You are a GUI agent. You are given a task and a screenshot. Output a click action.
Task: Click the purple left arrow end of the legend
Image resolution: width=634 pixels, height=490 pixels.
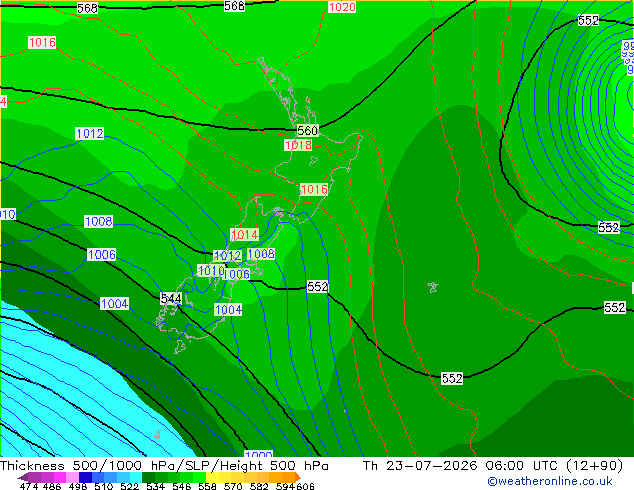click(x=23, y=477)
